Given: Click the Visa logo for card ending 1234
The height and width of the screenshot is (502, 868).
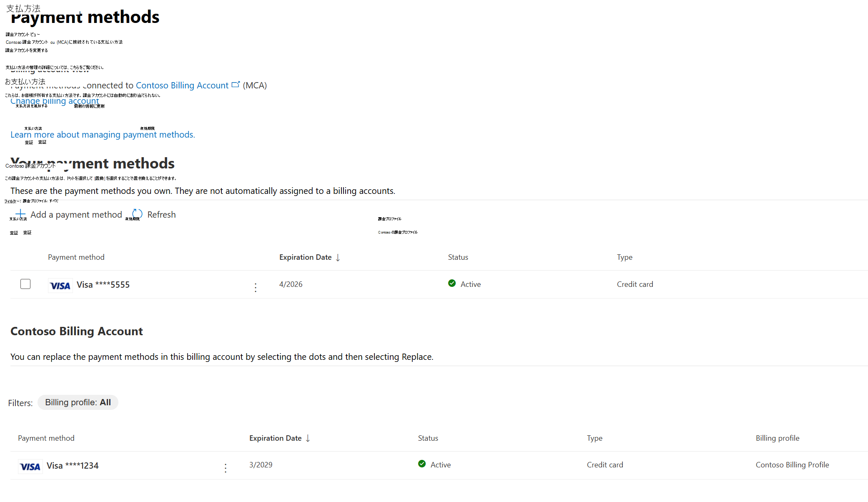Looking at the screenshot, I should [x=30, y=467].
